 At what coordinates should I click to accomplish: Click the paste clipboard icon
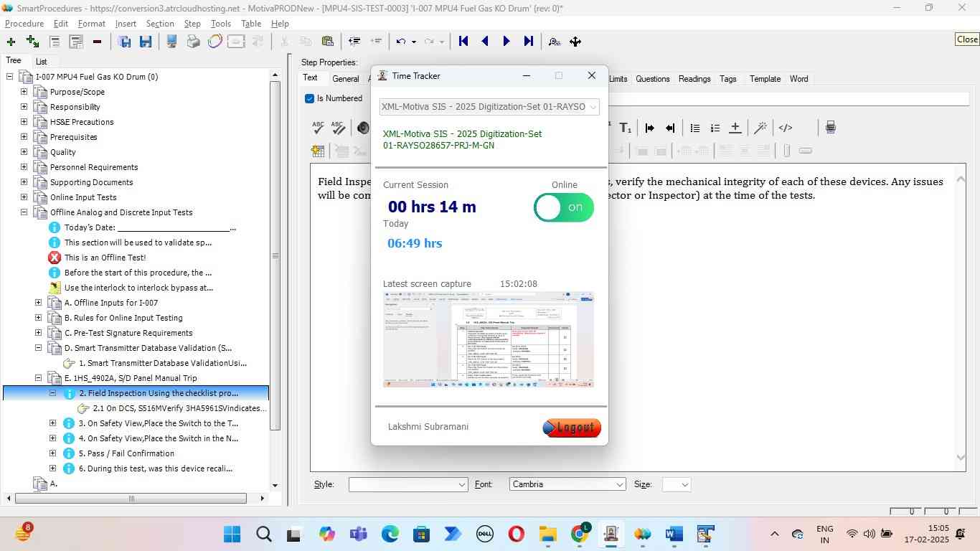point(327,42)
